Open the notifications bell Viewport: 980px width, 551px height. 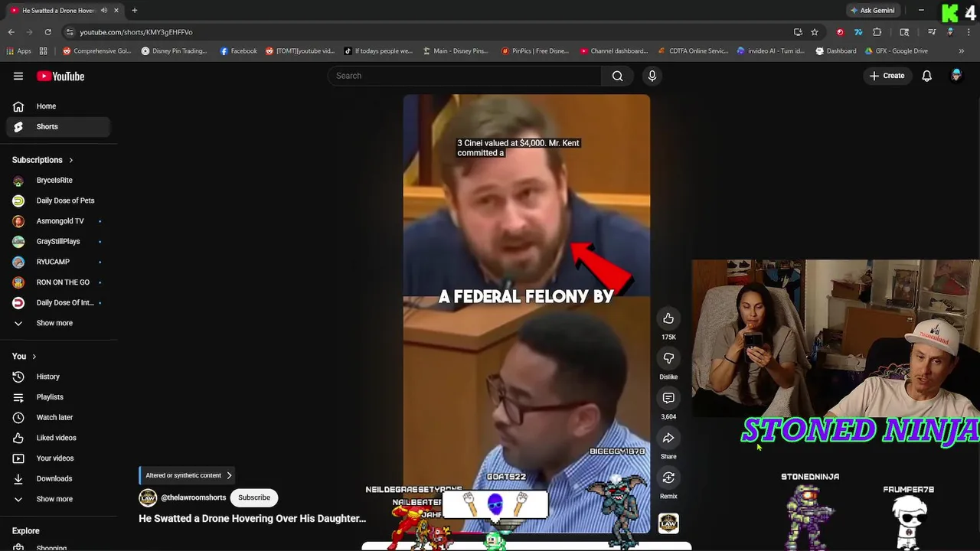coord(926,76)
